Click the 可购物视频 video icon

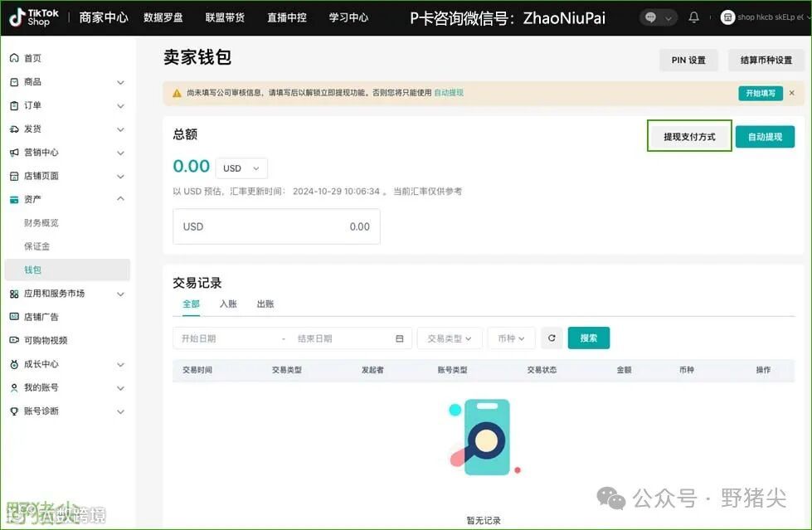tap(14, 340)
